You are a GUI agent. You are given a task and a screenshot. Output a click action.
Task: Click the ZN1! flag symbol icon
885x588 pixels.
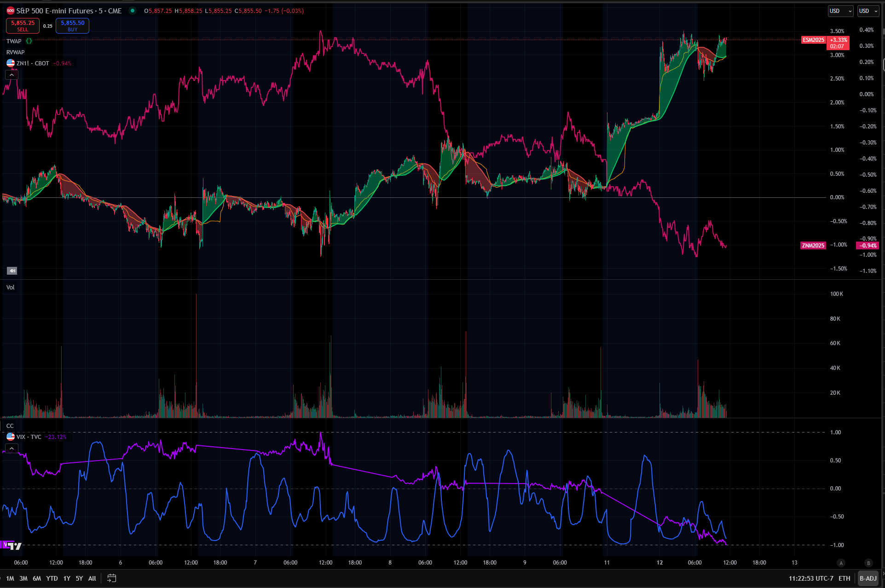tap(11, 63)
